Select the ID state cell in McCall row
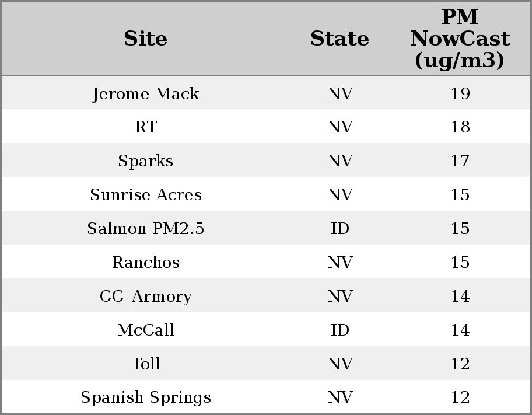The image size is (532, 415). click(339, 330)
